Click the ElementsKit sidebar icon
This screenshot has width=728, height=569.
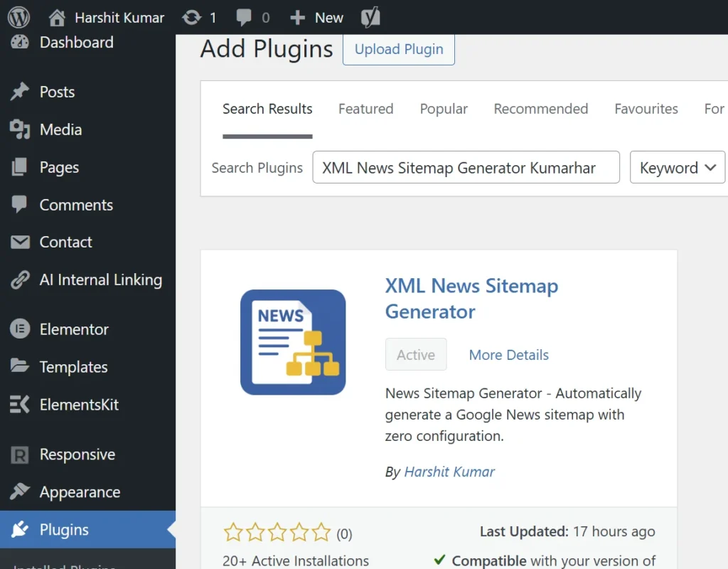pyautogui.click(x=20, y=405)
